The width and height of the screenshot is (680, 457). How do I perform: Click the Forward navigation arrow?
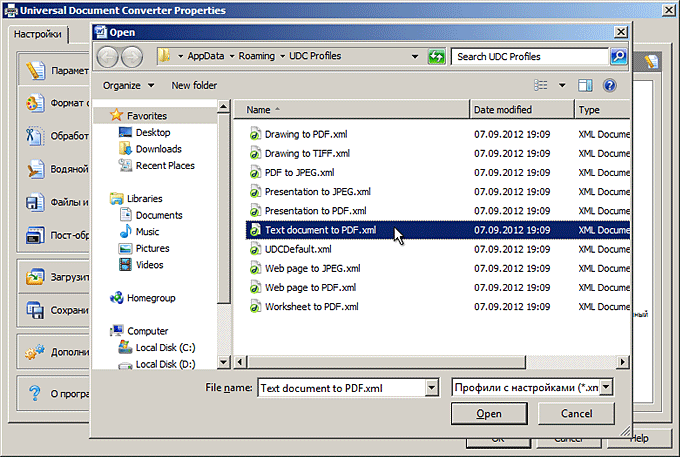coord(131,57)
